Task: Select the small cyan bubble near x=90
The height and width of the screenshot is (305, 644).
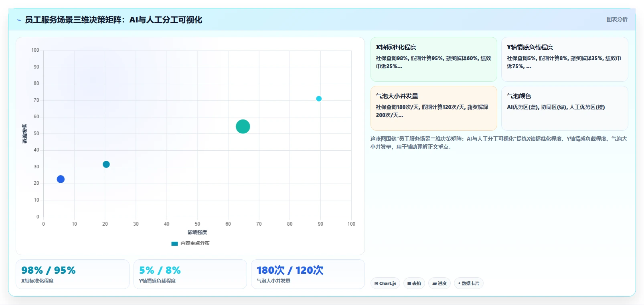Action: pyautogui.click(x=319, y=99)
